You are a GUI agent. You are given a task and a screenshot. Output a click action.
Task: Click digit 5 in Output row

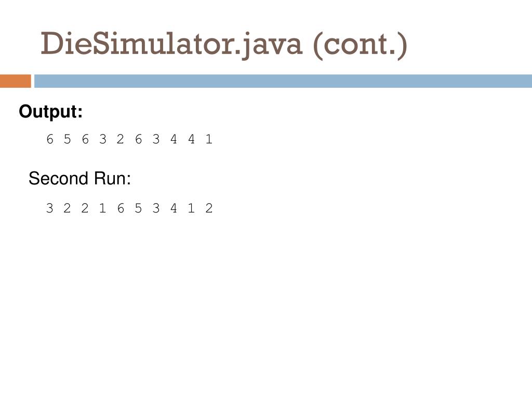coord(68,139)
